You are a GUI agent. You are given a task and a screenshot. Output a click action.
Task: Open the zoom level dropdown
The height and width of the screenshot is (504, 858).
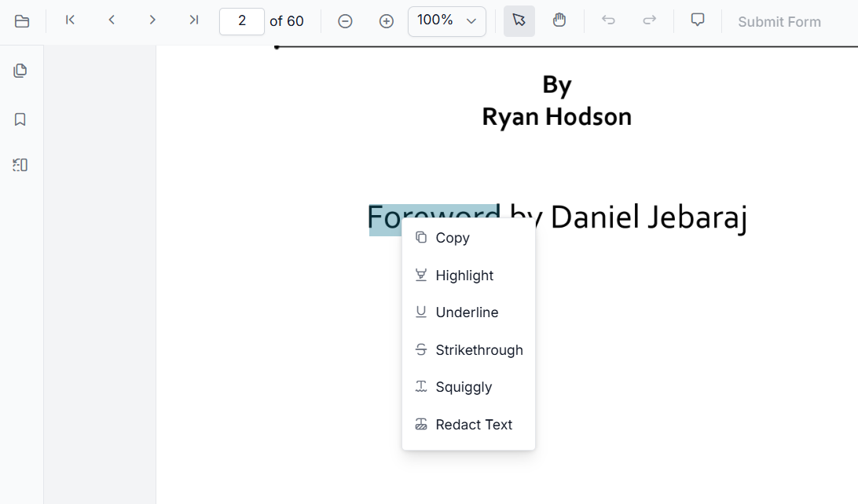click(x=446, y=21)
